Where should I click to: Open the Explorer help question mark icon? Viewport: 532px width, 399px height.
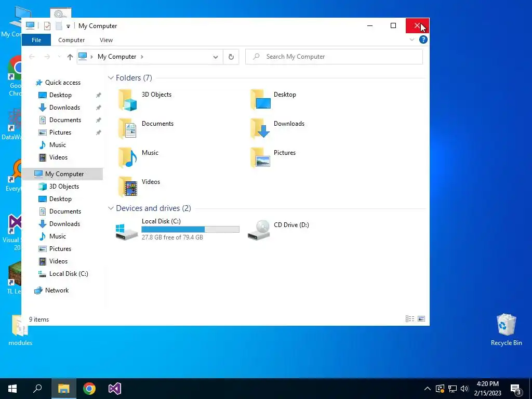tap(423, 39)
